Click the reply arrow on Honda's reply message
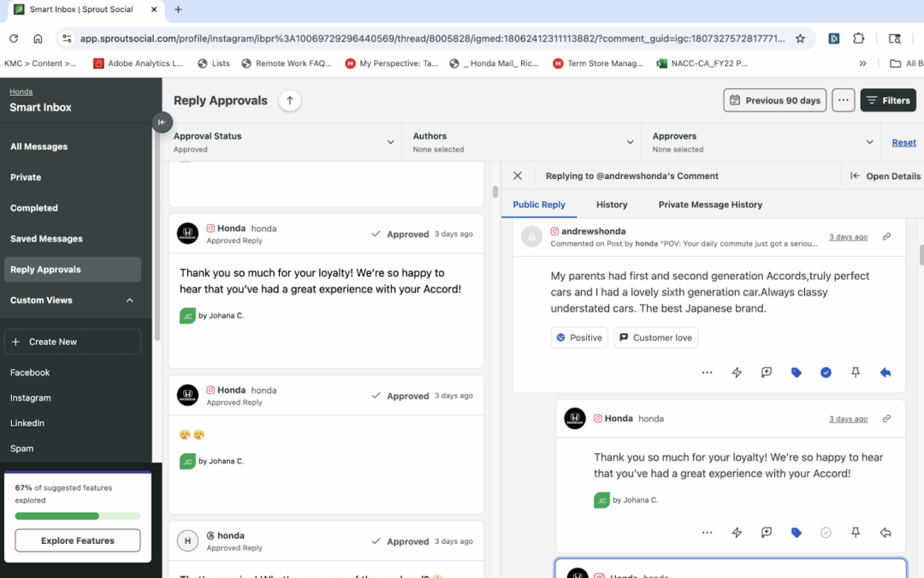Image resolution: width=924 pixels, height=578 pixels. pyautogui.click(x=885, y=533)
